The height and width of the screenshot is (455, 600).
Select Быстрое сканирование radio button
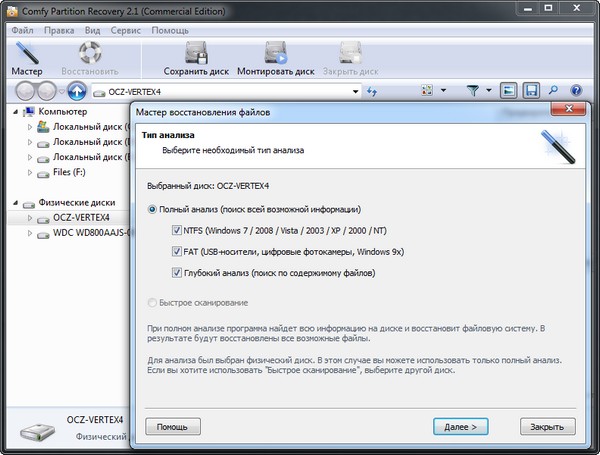point(152,303)
